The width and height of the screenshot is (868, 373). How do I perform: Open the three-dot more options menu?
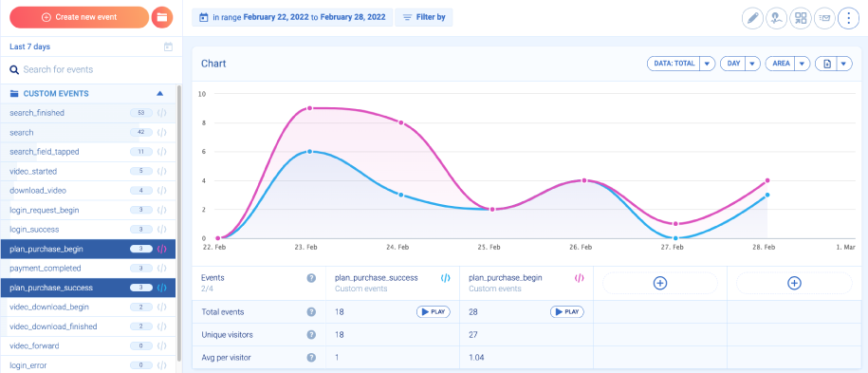click(849, 18)
